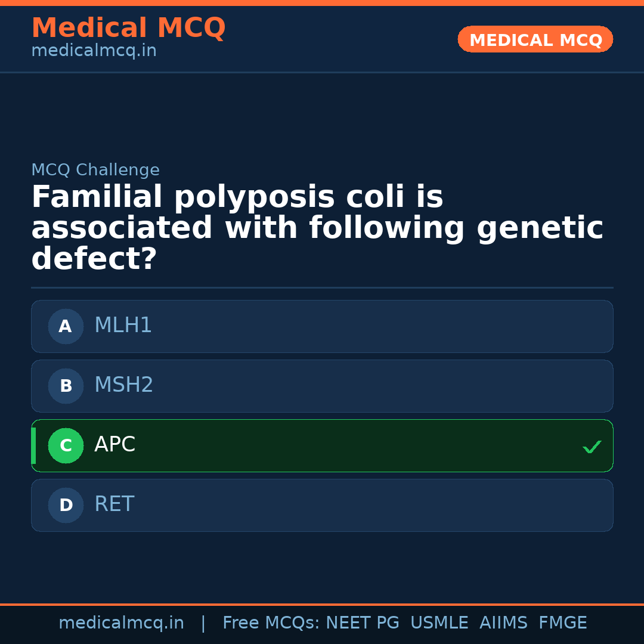Collapse the answer options list

(322, 416)
